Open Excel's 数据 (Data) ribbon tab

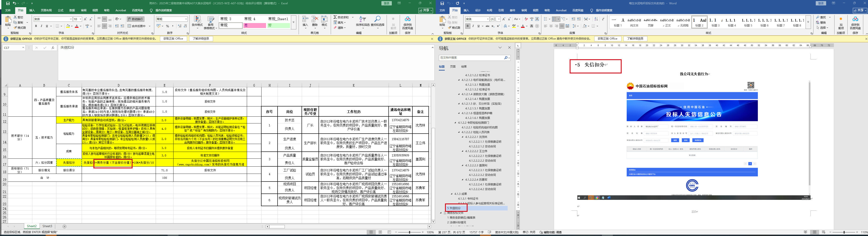click(72, 10)
